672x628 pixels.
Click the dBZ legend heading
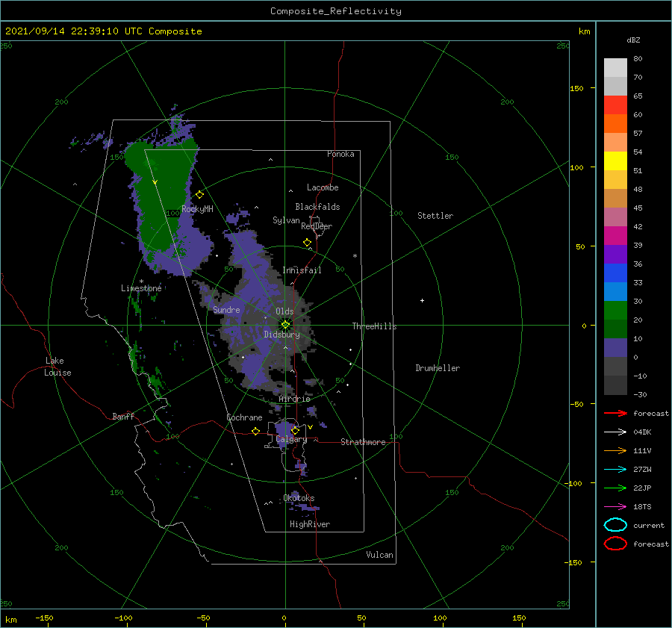click(x=633, y=40)
